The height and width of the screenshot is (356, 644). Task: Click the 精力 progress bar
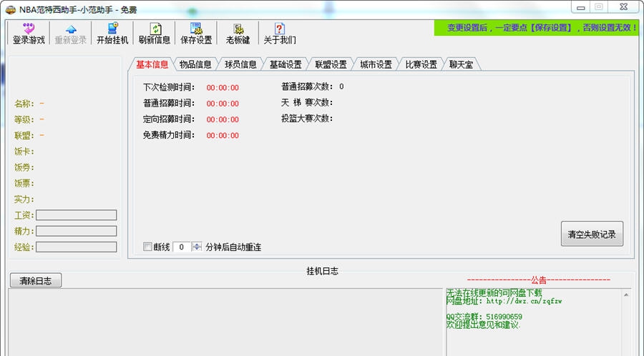[x=77, y=231]
